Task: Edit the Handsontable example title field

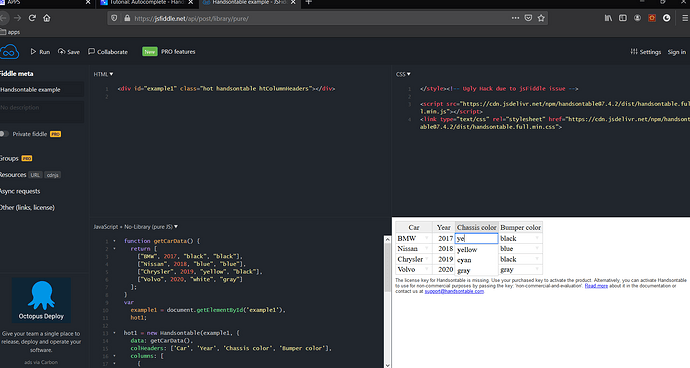Action: [42, 89]
